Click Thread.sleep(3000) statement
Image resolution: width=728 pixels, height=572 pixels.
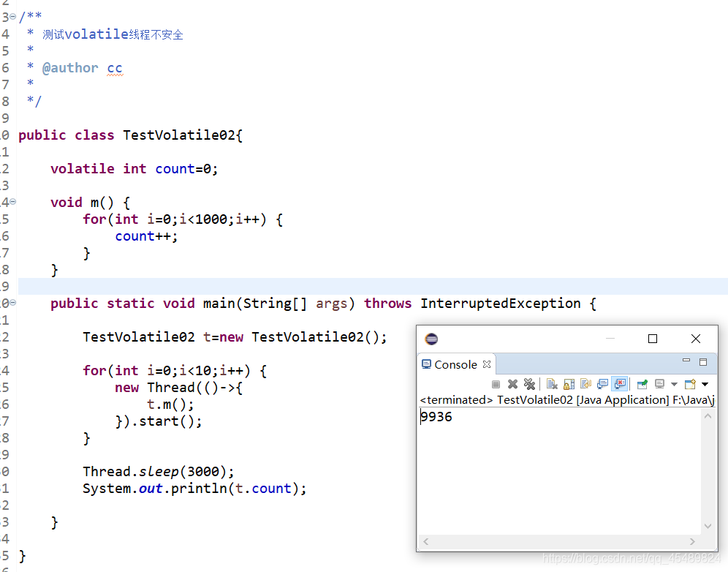(x=159, y=472)
